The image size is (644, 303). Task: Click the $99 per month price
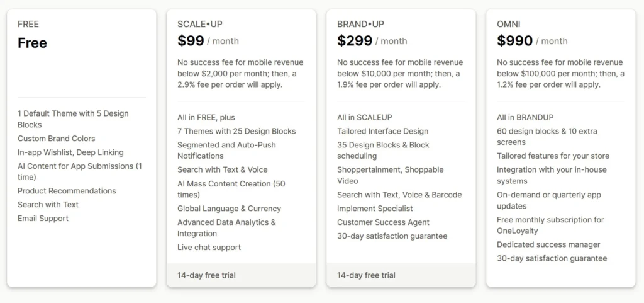click(x=208, y=41)
